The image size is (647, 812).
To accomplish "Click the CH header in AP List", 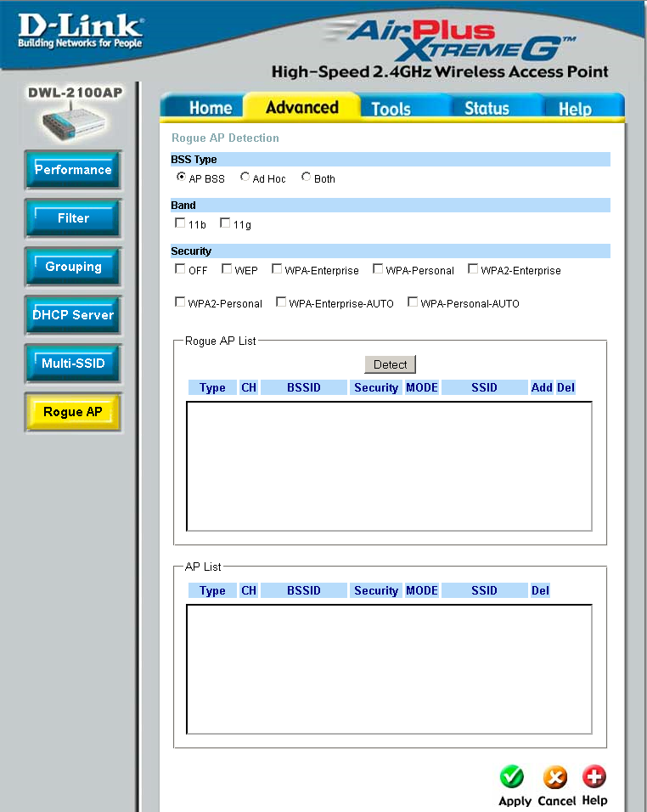I will [x=249, y=590].
